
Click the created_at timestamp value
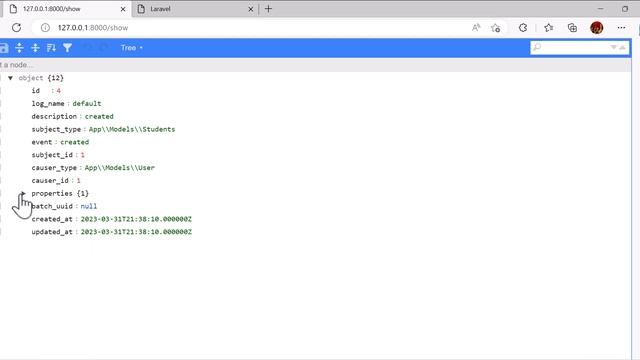pyautogui.click(x=136, y=219)
